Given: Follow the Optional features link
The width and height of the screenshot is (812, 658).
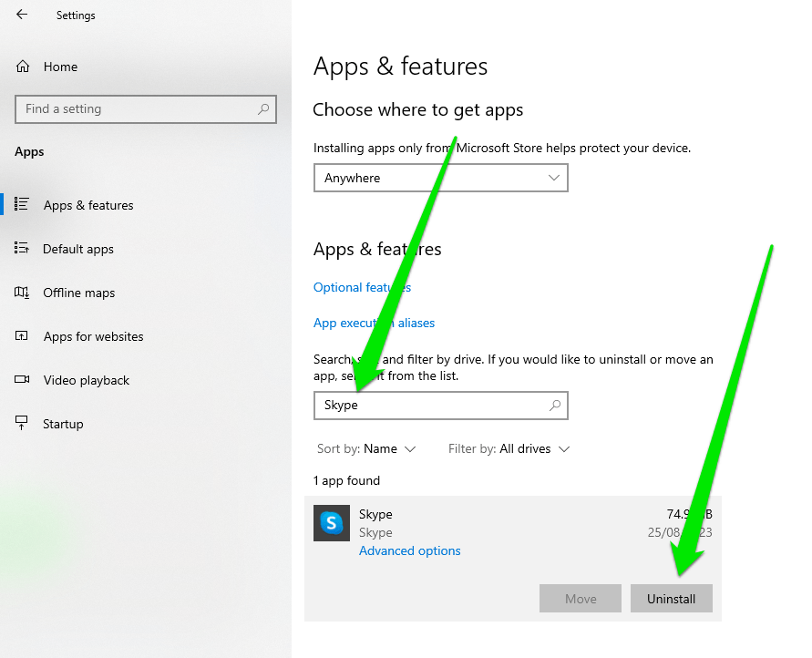Looking at the screenshot, I should pyautogui.click(x=362, y=287).
